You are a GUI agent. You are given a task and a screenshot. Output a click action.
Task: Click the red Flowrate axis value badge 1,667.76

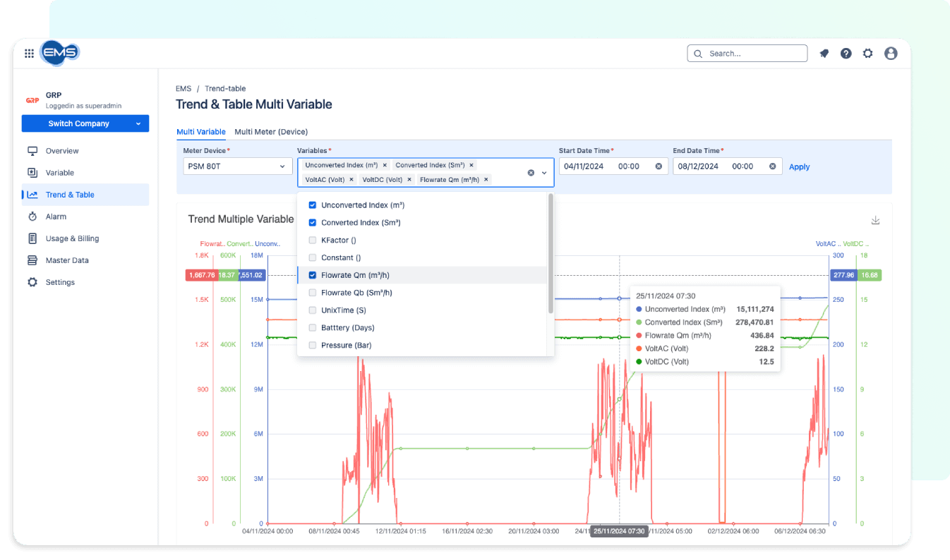click(x=201, y=275)
